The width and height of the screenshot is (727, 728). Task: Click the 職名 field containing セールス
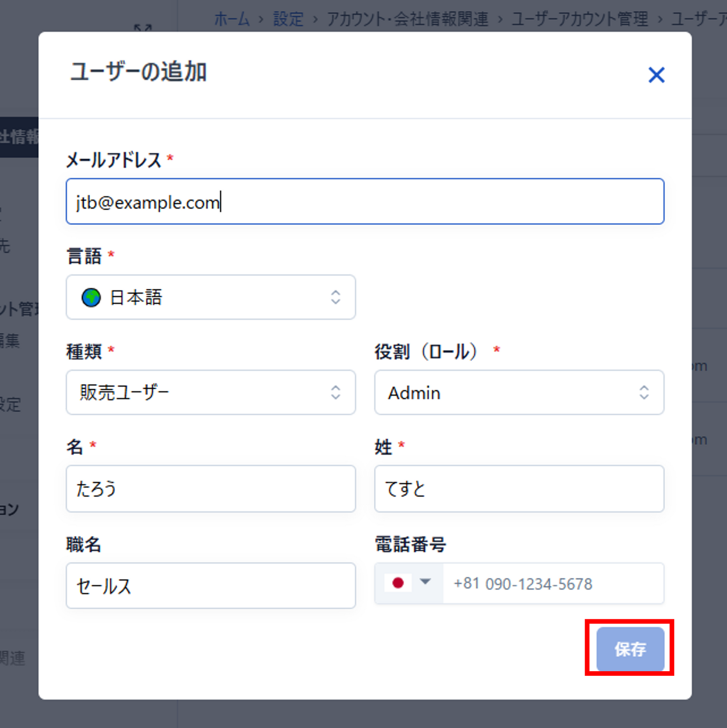point(211,586)
